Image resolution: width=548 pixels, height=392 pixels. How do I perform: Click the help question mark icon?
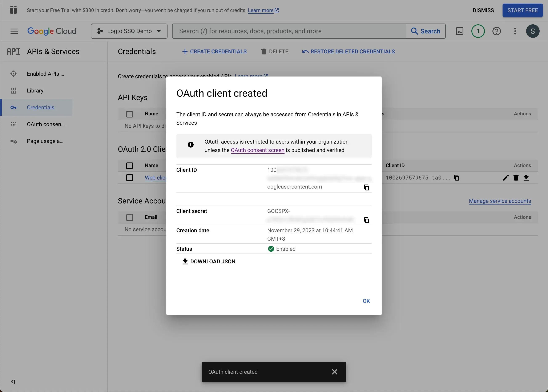point(496,31)
